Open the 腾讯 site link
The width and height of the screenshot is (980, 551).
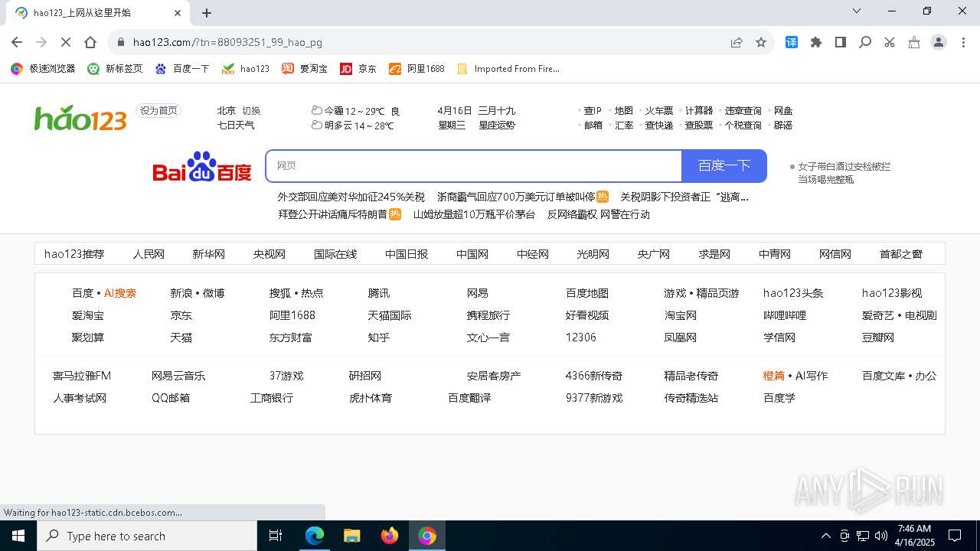pos(379,293)
